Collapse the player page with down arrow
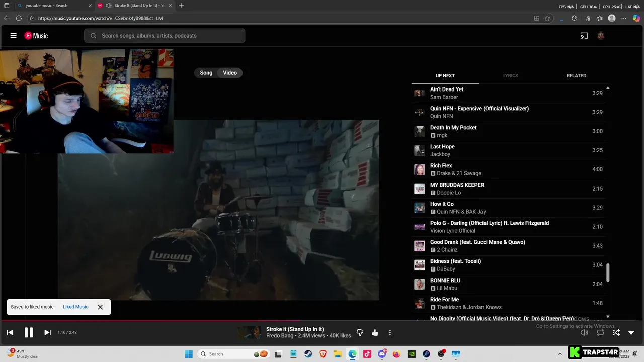644x362 pixels. [x=631, y=332]
